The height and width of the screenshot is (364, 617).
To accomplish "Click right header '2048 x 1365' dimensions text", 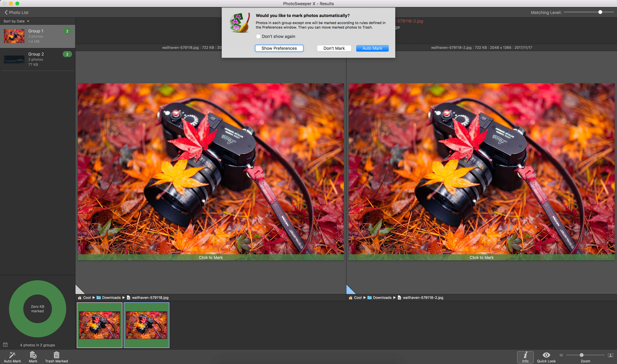I will [x=500, y=48].
